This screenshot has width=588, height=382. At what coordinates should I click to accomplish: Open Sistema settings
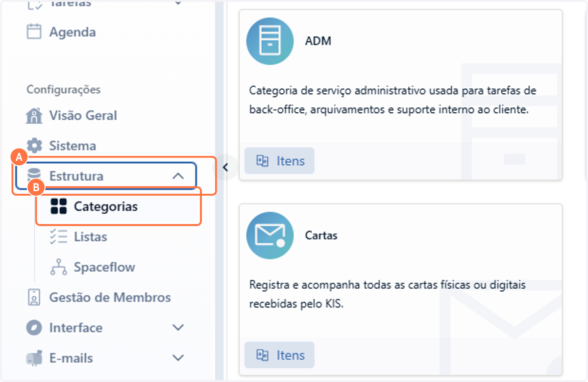coord(73,146)
